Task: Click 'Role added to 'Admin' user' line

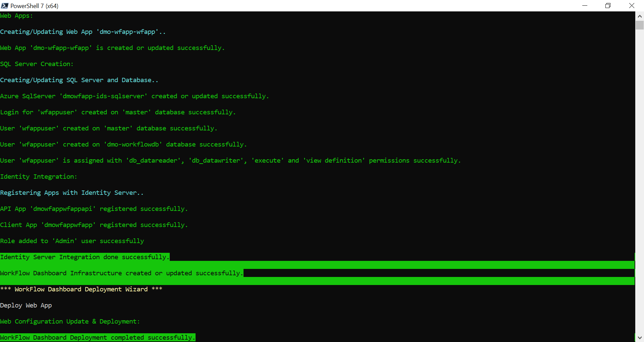Action: (72, 241)
